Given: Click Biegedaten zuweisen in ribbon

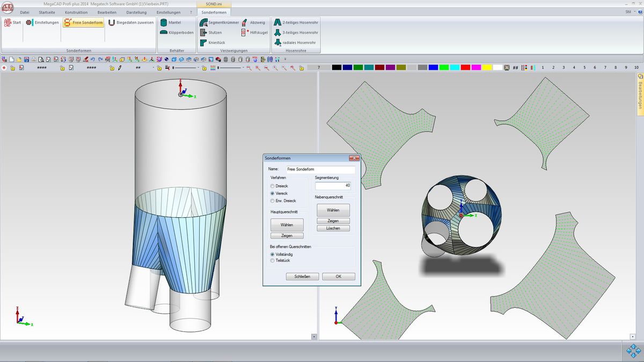Looking at the screenshot, I should click(131, 23).
